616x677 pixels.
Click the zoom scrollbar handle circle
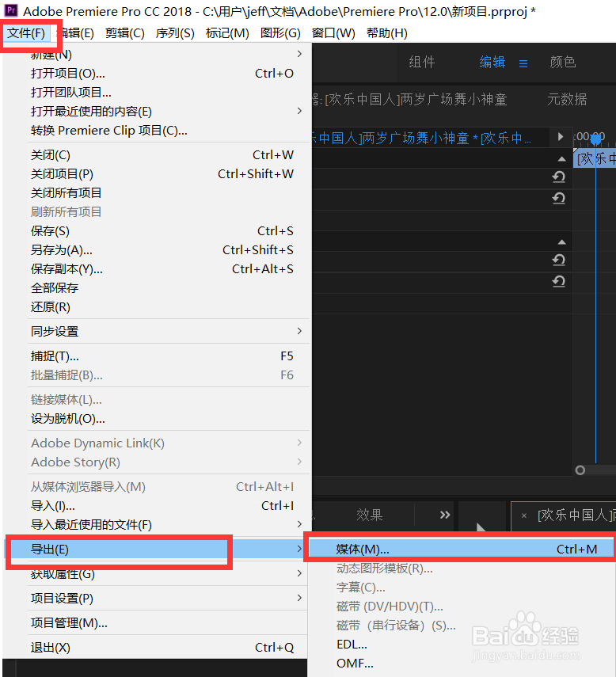click(x=580, y=470)
